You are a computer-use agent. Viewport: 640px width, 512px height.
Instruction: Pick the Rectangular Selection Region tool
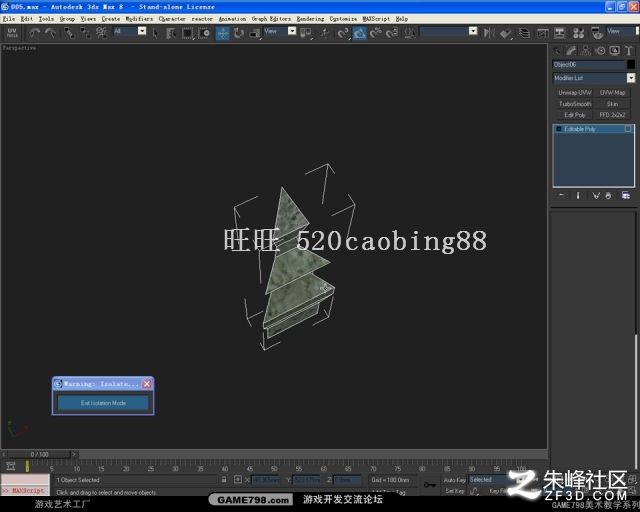pos(187,33)
